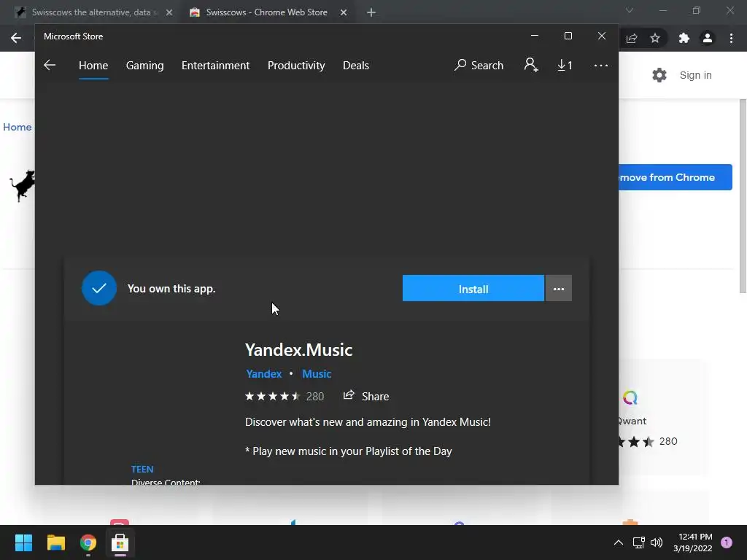The width and height of the screenshot is (747, 560).
Task: Click the Yandex.Music title text
Action: [x=298, y=350]
